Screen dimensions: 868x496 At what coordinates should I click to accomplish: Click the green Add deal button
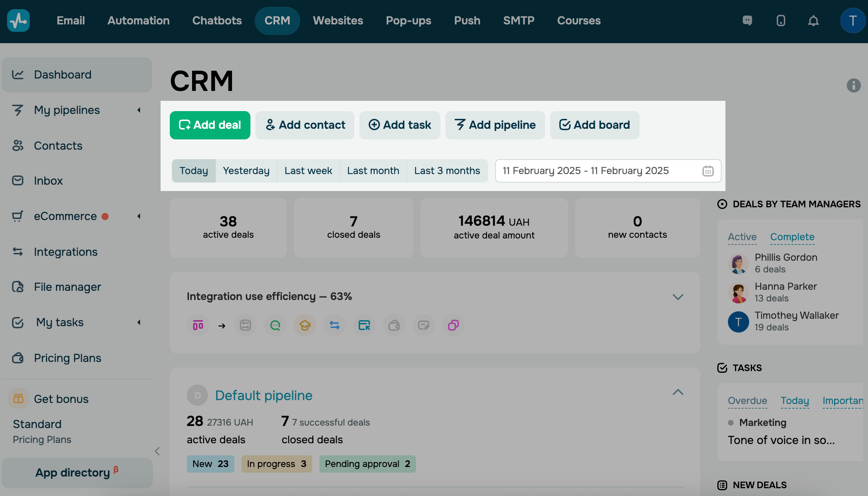tap(210, 125)
